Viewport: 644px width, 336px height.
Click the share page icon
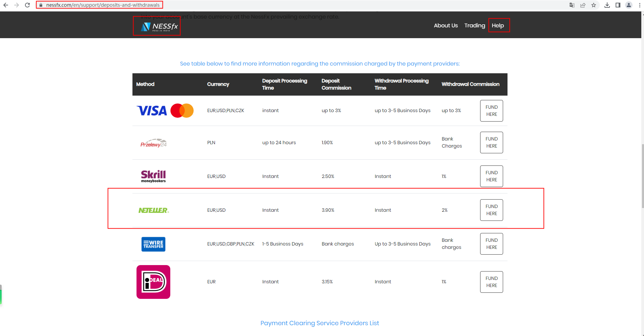(583, 5)
